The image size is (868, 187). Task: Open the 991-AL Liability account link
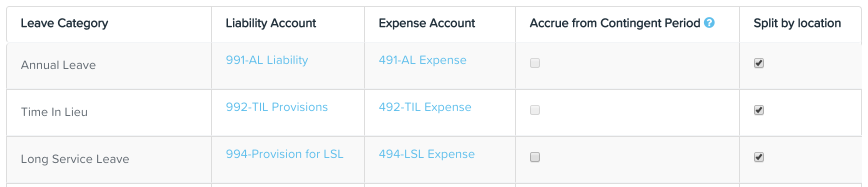click(x=266, y=60)
